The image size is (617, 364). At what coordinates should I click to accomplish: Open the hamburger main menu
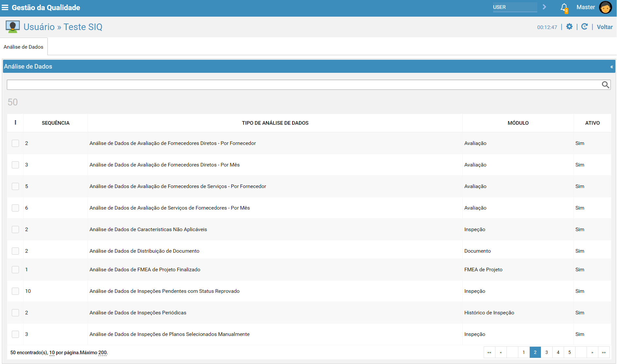(5, 7)
